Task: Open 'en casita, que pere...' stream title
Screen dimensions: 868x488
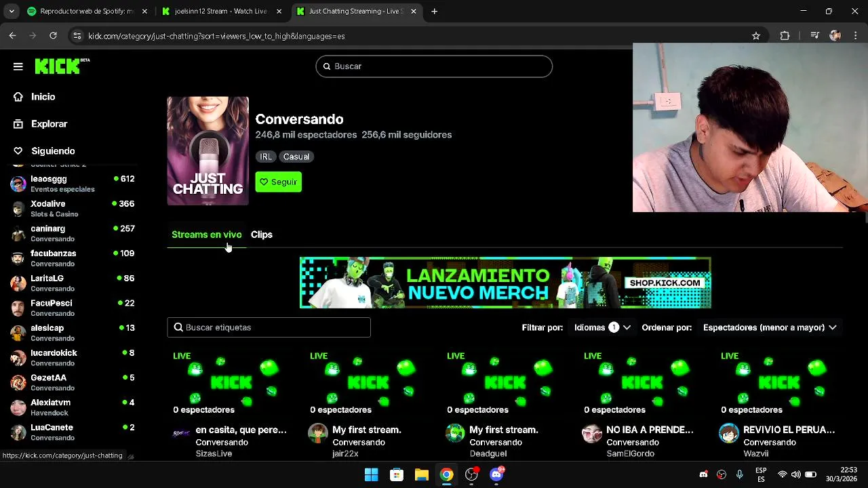Action: (241, 430)
